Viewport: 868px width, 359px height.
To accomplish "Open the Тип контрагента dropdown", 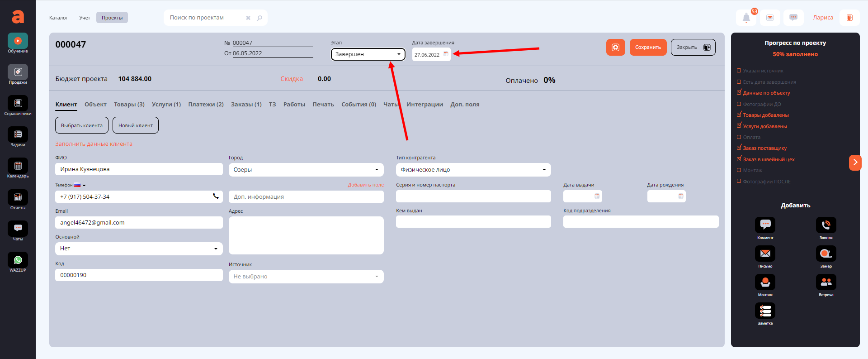I will (473, 170).
